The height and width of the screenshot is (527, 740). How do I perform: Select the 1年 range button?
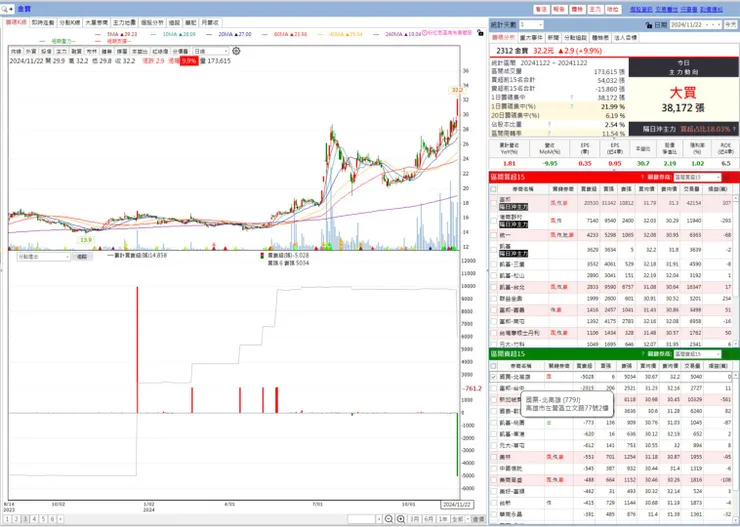(442, 519)
